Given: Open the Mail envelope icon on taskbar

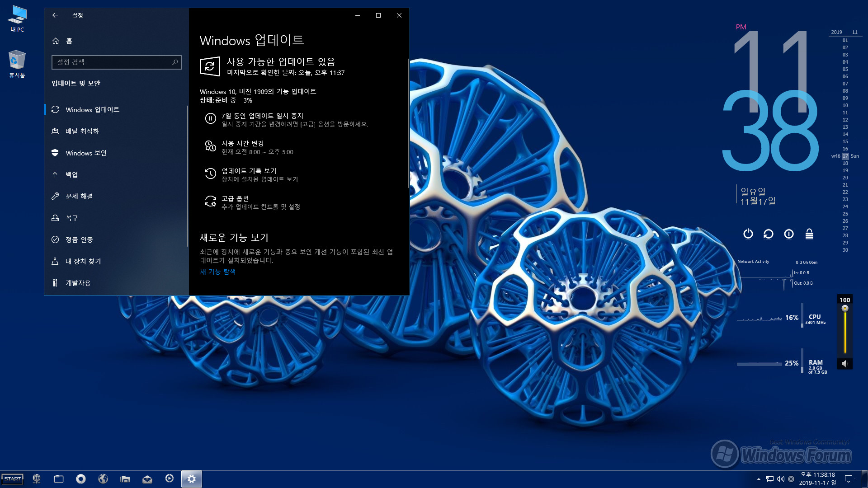Looking at the screenshot, I should [147, 479].
